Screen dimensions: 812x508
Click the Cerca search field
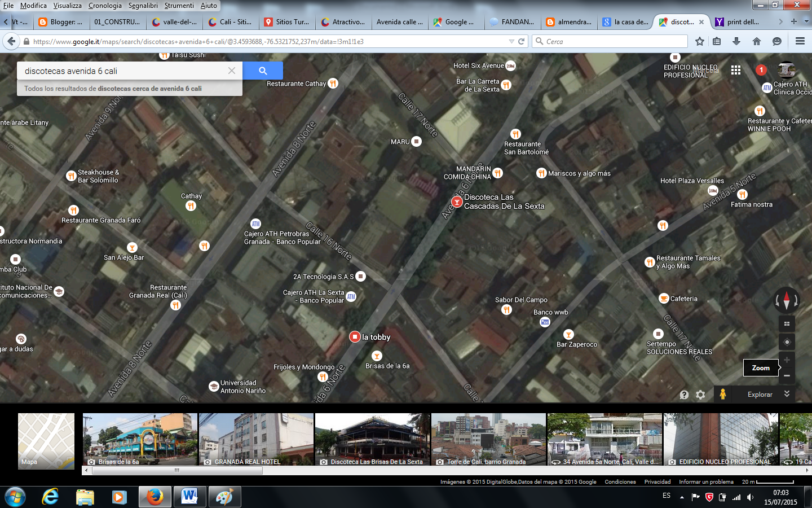click(610, 41)
